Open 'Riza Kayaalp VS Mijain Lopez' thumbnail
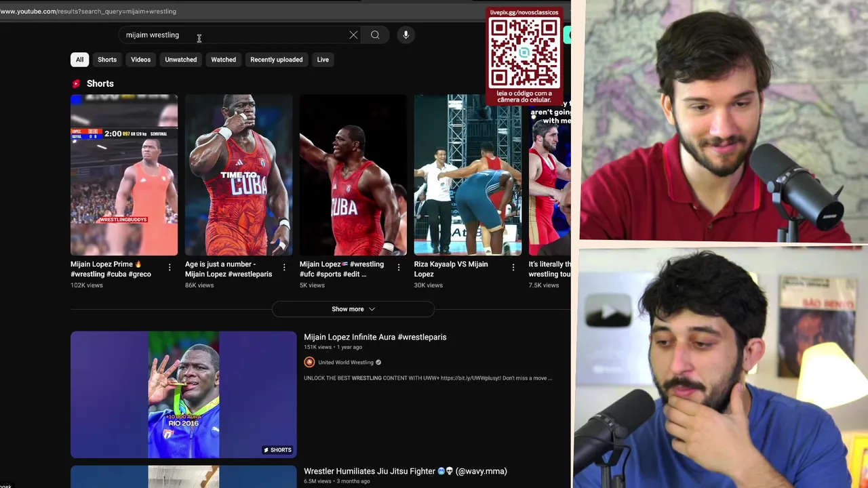Image resolution: width=868 pixels, height=488 pixels. 468,175
